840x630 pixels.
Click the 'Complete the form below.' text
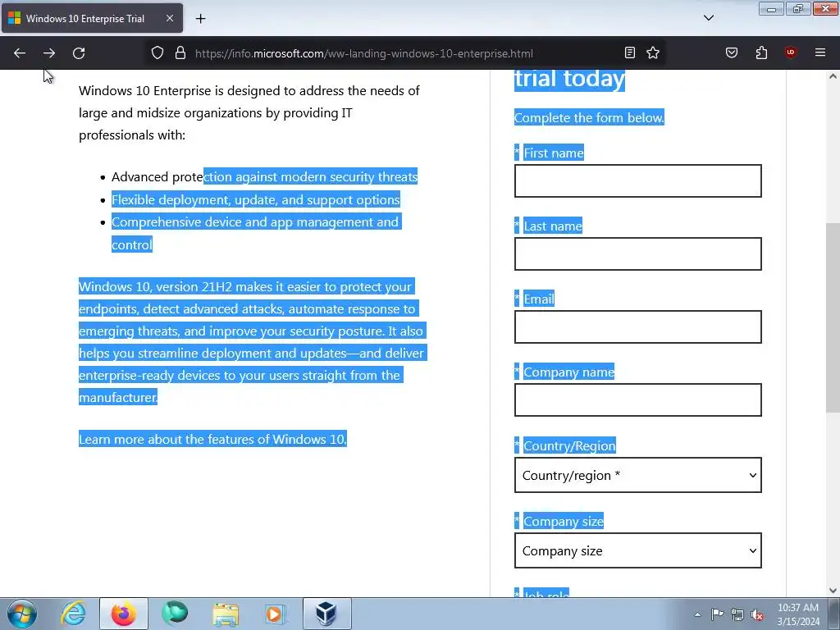(x=589, y=117)
